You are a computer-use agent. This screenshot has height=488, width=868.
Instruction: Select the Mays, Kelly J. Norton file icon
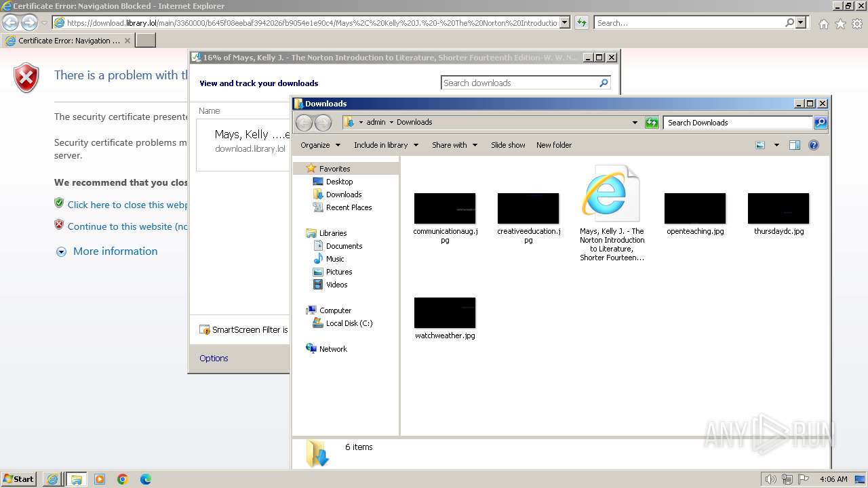pos(611,193)
